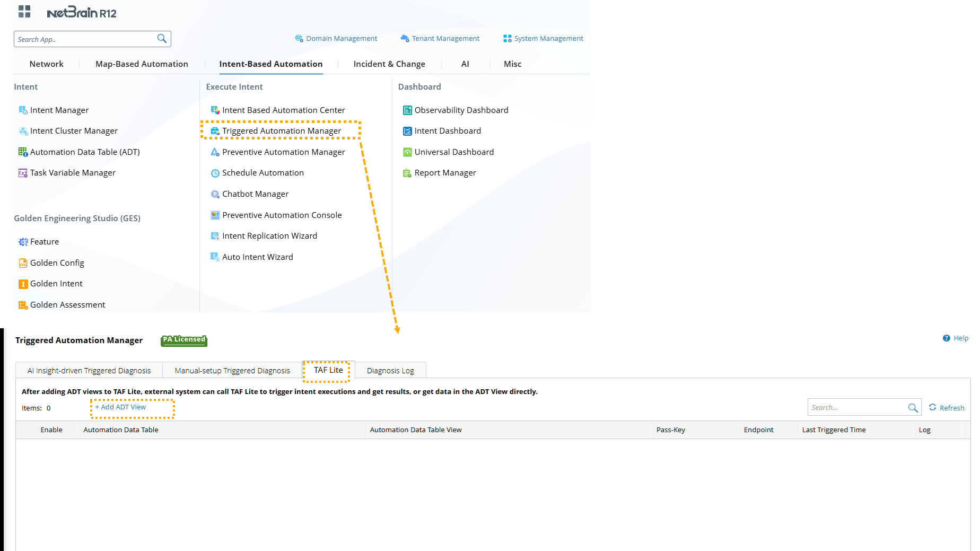Open the Incident & Change tab
Screen dimensions: 980x551
click(389, 64)
